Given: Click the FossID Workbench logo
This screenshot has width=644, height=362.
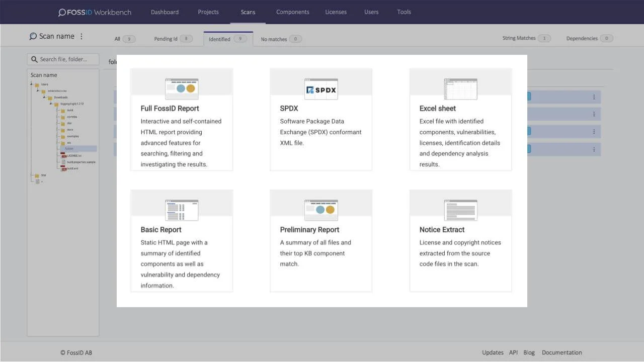Looking at the screenshot, I should coord(94,12).
